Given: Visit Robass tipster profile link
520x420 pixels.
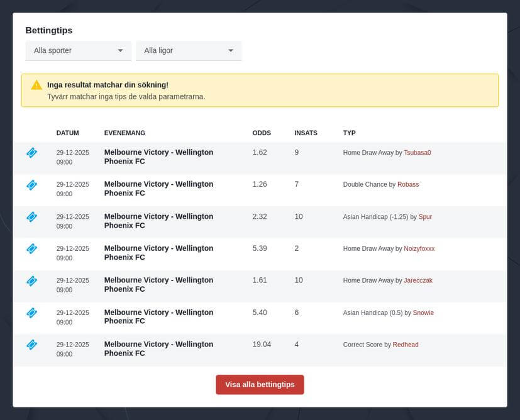Looking at the screenshot, I should (408, 185).
